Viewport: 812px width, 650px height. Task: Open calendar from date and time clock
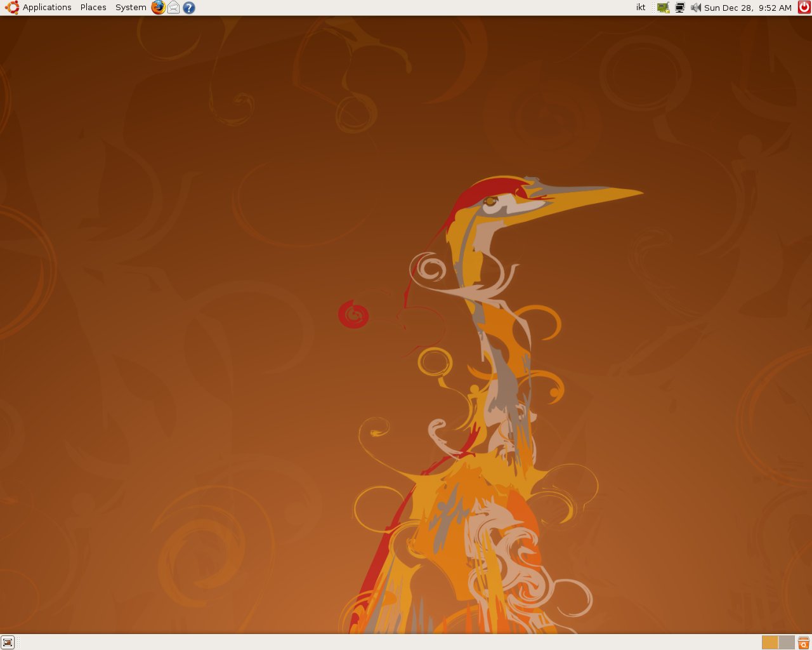click(748, 8)
